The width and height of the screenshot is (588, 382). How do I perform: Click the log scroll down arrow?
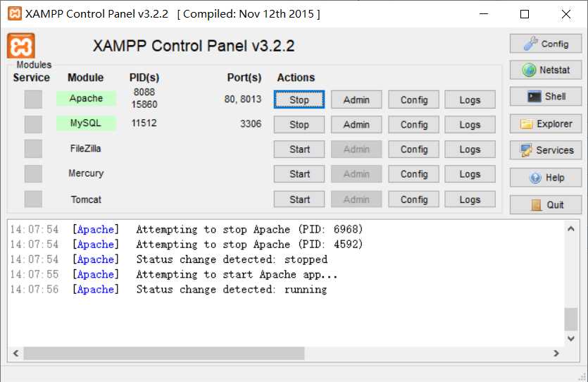[x=571, y=338]
